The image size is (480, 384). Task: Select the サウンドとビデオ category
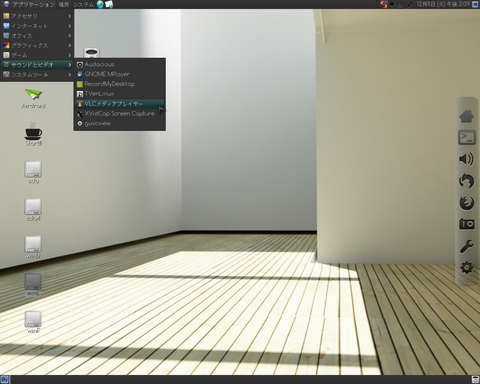(x=37, y=65)
